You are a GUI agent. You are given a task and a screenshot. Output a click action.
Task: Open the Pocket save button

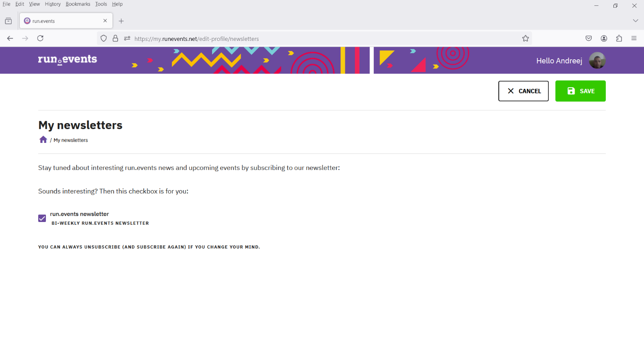point(589,39)
